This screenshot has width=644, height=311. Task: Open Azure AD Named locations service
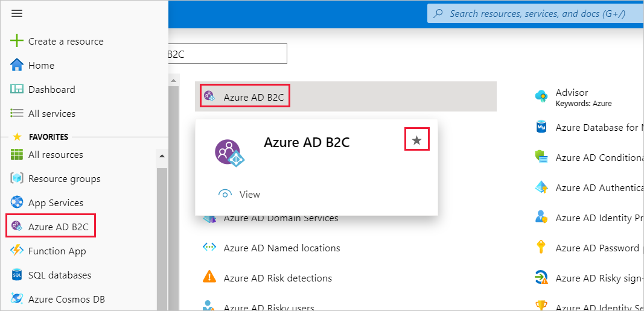[x=281, y=248]
